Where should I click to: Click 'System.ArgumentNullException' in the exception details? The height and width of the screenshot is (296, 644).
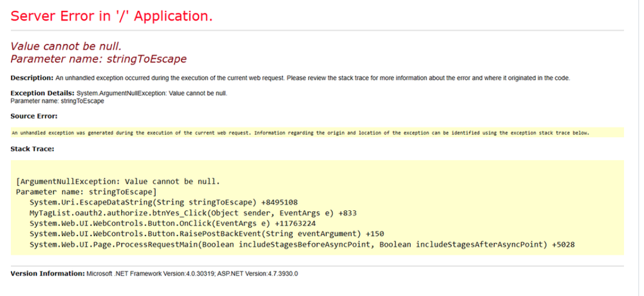121,93
